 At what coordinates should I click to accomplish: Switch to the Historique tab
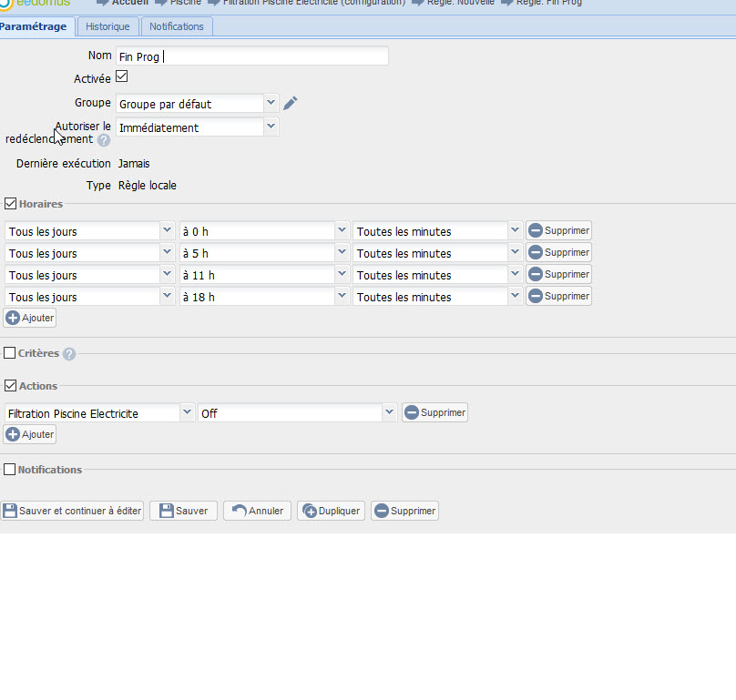(107, 26)
